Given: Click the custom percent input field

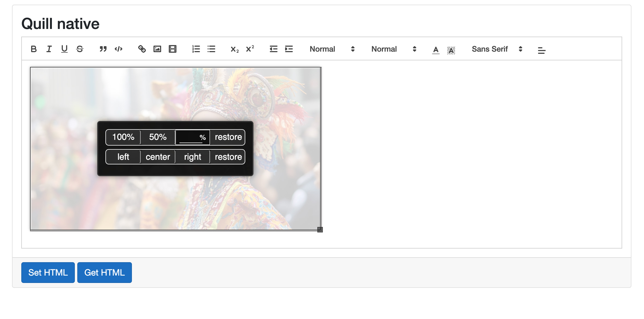Looking at the screenshot, I should coord(190,137).
